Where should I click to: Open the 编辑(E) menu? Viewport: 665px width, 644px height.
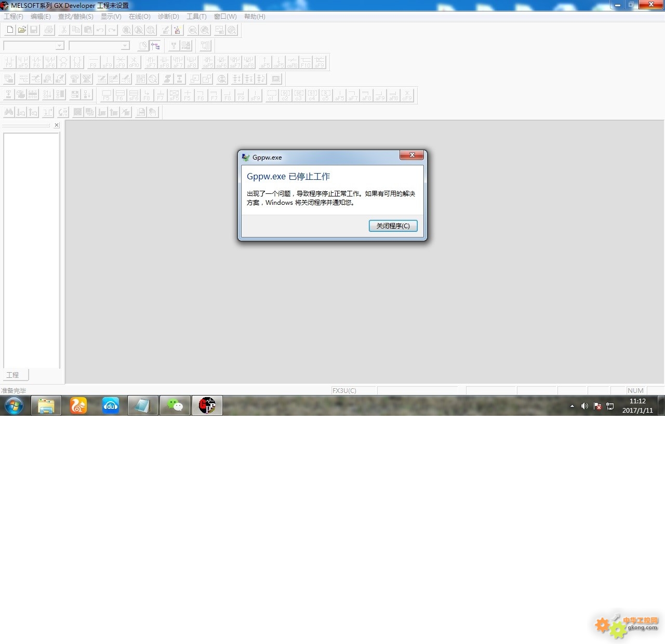point(41,17)
